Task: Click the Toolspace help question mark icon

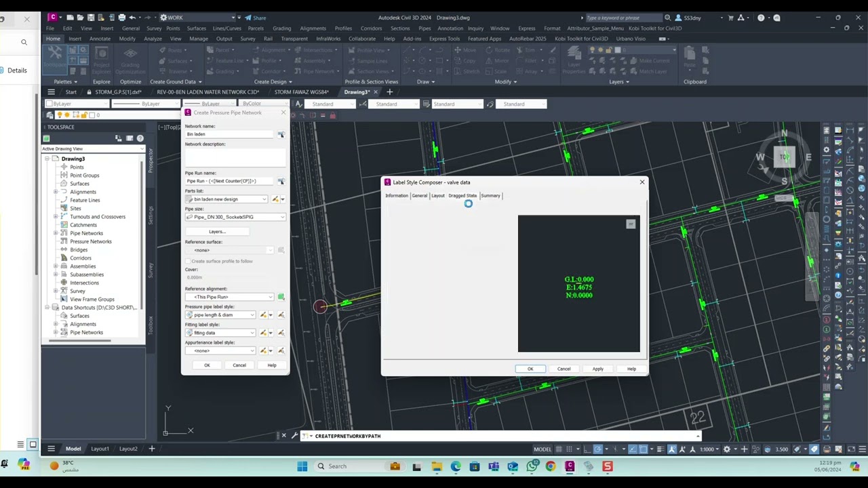Action: 140,138
